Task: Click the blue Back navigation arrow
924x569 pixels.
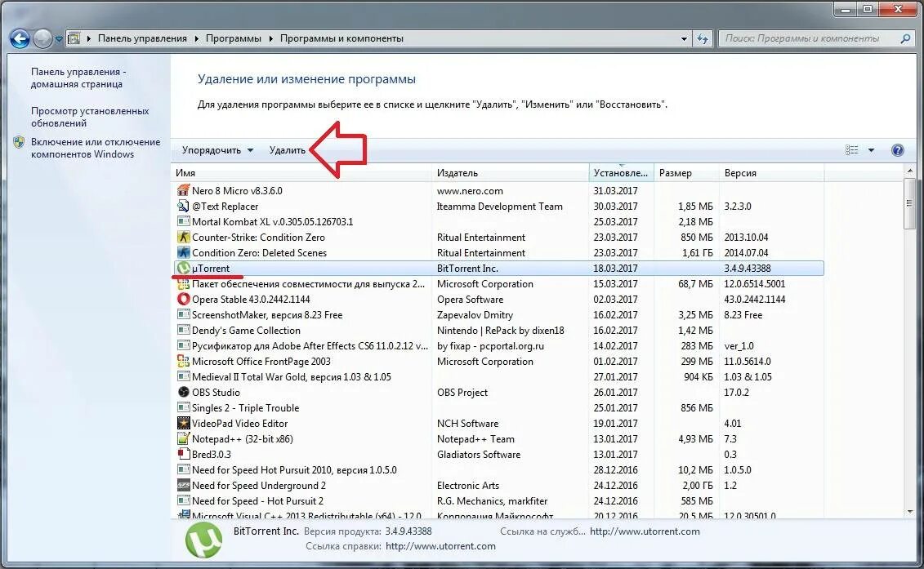Action: coord(20,39)
